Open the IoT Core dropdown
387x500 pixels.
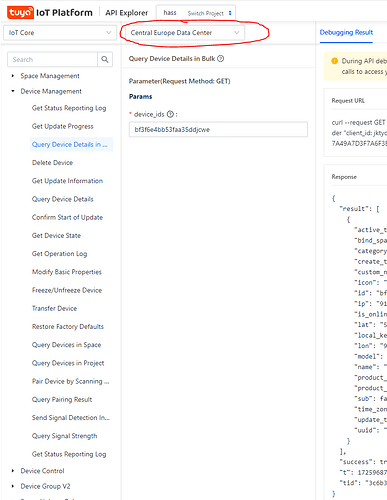tap(60, 33)
